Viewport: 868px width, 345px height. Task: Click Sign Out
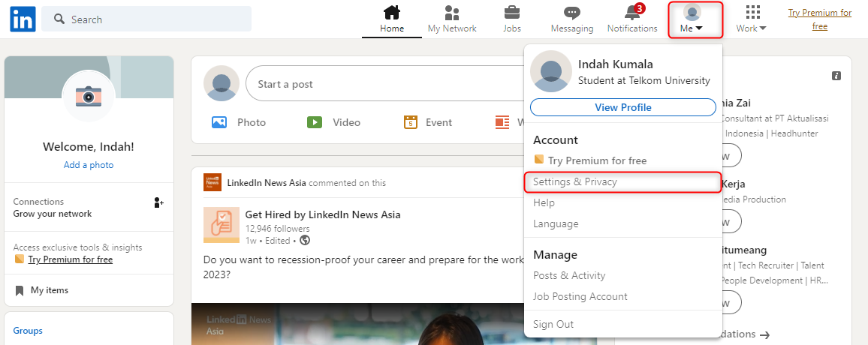pos(553,324)
